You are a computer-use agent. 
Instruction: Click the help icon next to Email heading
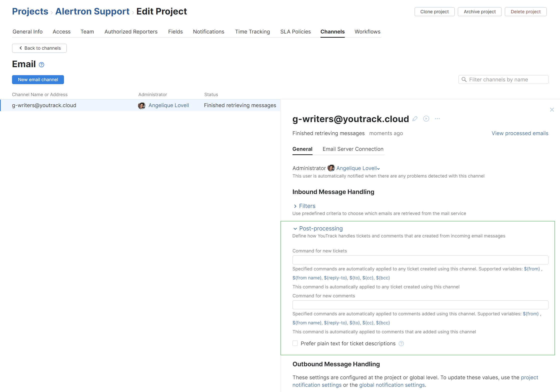[x=42, y=65]
